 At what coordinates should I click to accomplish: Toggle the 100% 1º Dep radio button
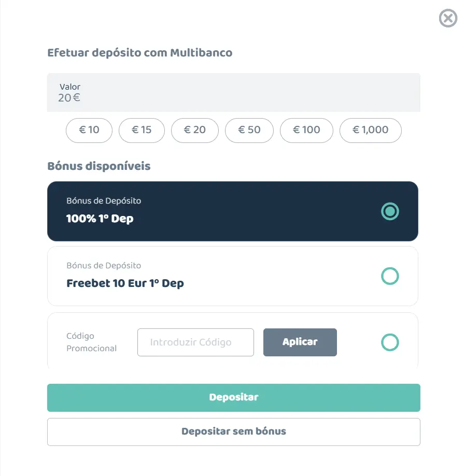point(390,211)
